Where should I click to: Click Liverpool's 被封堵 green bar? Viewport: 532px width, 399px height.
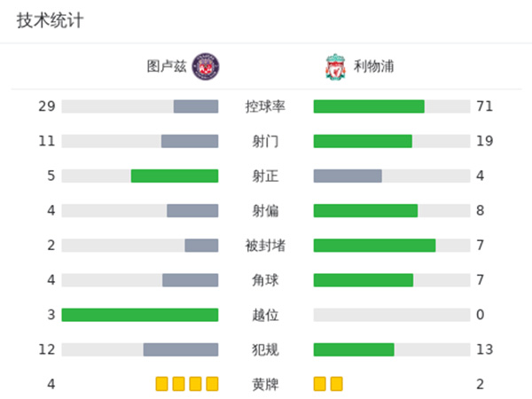click(374, 245)
